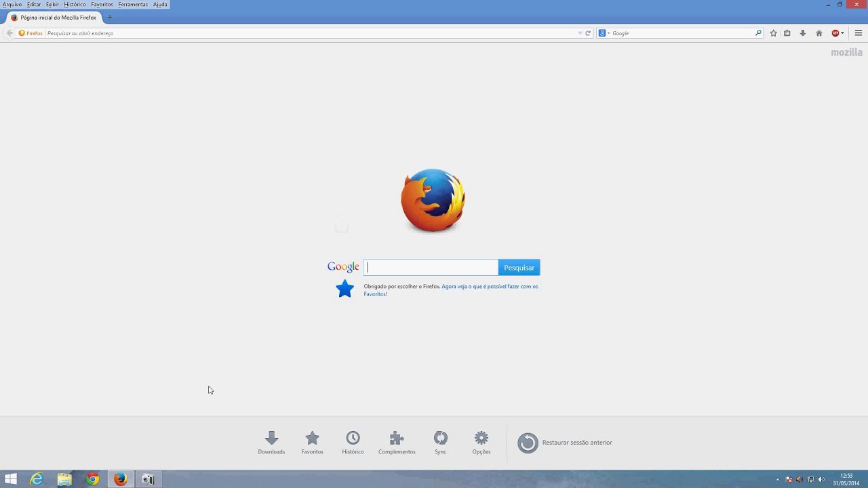Open the Ferramentas menu
Viewport: 868px width, 488px height.
click(x=133, y=5)
